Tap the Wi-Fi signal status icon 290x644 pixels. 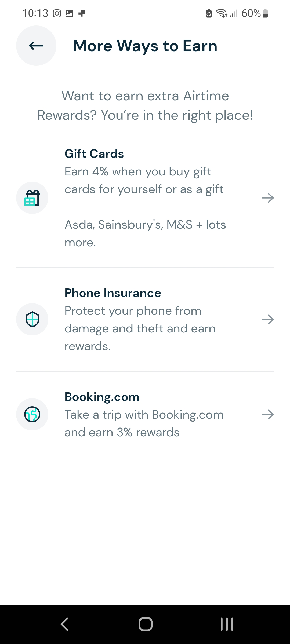point(222,13)
